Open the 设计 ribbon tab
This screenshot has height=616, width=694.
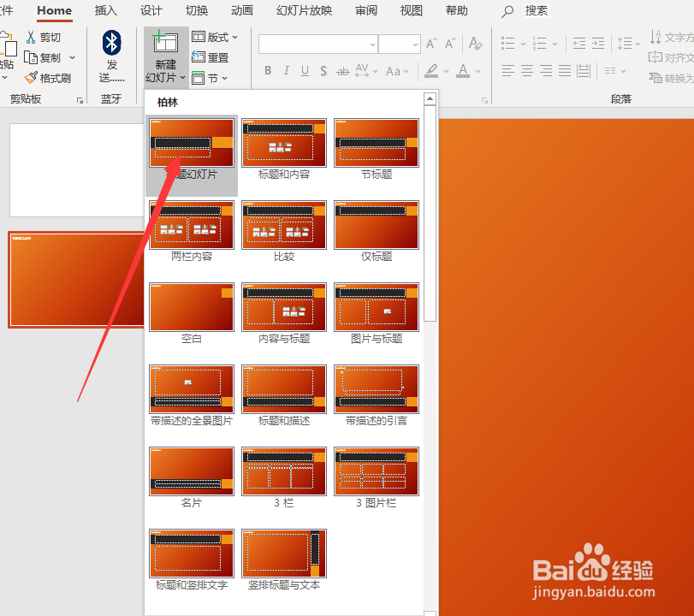pyautogui.click(x=151, y=11)
